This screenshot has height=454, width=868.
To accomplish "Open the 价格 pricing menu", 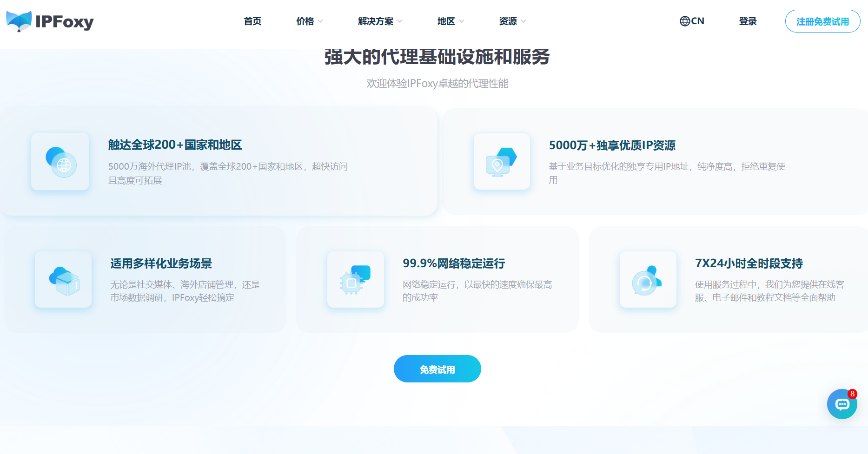I will coord(305,21).
